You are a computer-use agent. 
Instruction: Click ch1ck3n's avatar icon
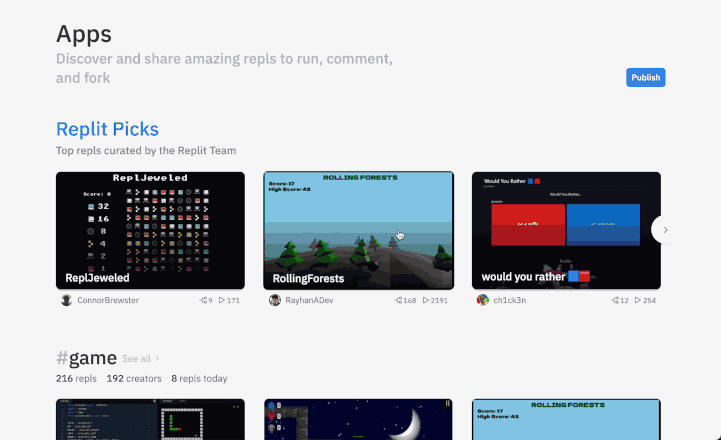click(x=483, y=300)
